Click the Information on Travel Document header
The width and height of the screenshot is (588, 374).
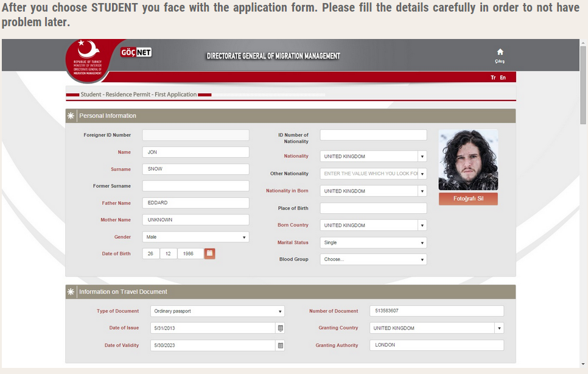(290, 292)
